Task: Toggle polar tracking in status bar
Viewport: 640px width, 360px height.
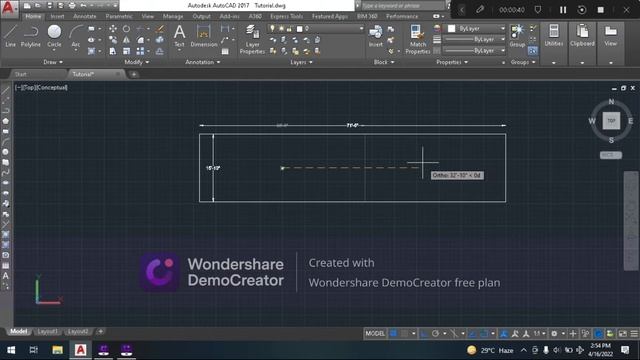Action: (436, 333)
